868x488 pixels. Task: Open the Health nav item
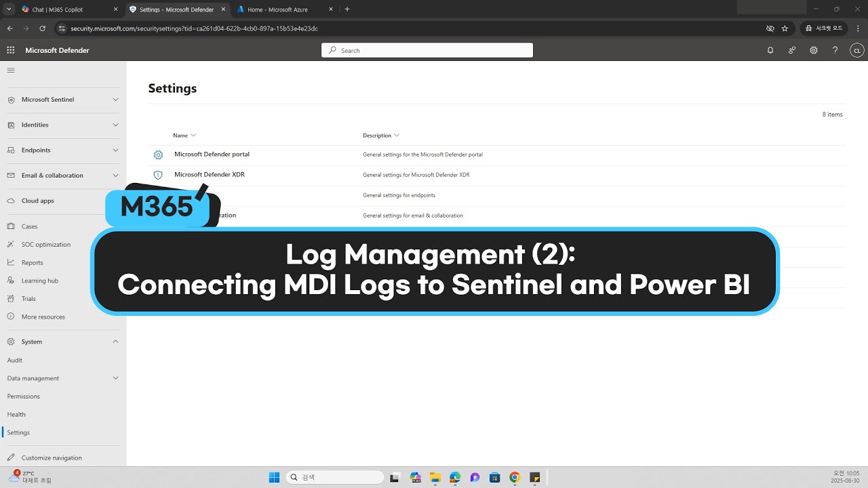(16, 415)
